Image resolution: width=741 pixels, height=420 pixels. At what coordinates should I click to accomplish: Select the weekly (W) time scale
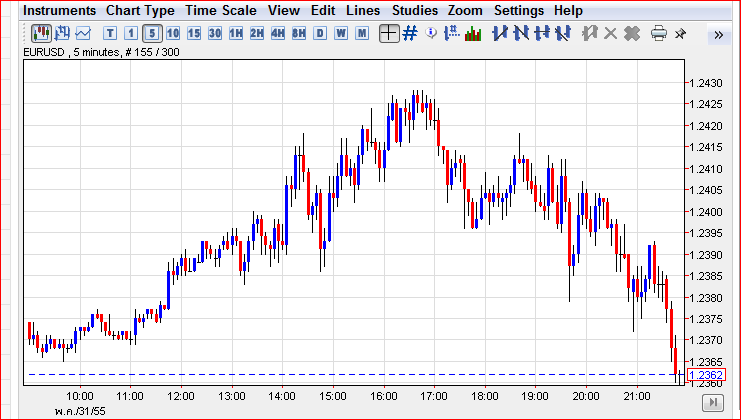pyautogui.click(x=341, y=34)
